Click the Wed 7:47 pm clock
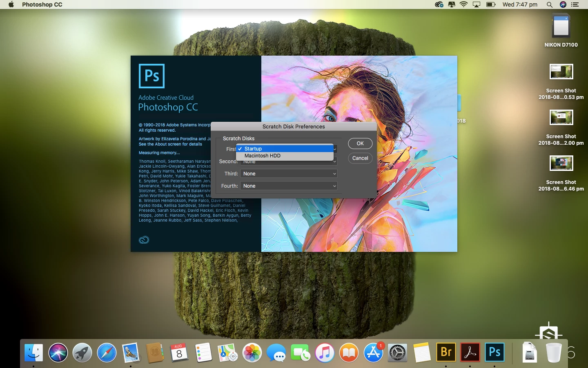The image size is (588, 368). coord(520,4)
